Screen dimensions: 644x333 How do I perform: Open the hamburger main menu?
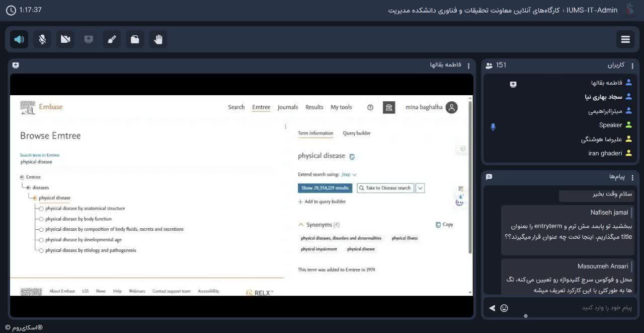pos(625,39)
